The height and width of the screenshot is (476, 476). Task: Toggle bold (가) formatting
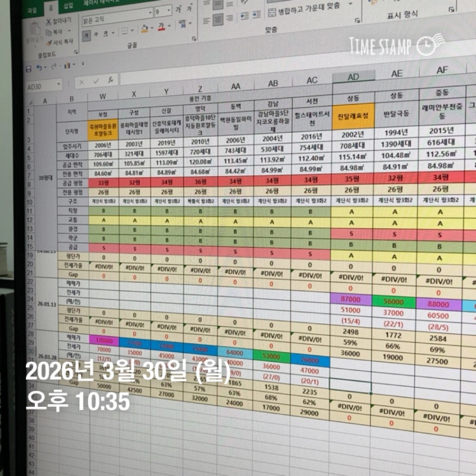[86, 36]
